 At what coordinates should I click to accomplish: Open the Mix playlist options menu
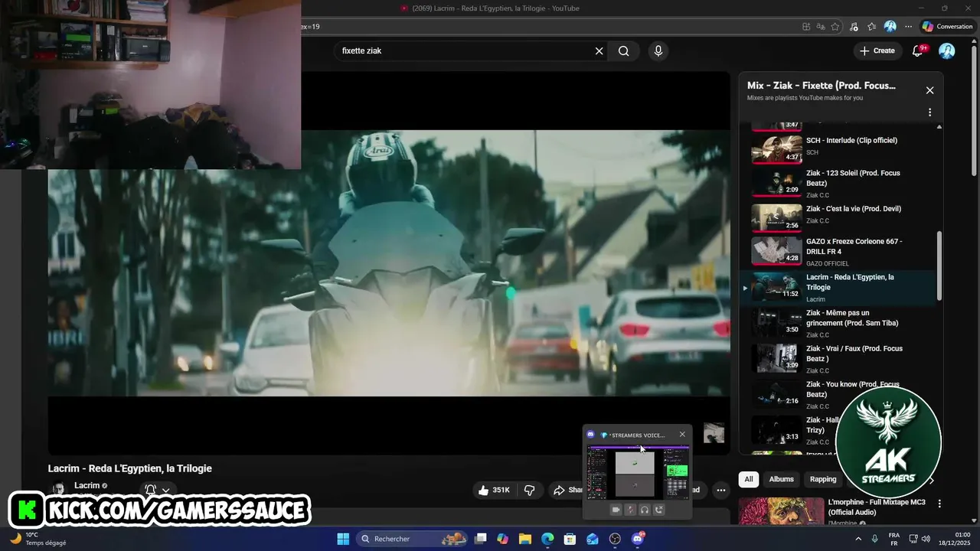pyautogui.click(x=929, y=112)
